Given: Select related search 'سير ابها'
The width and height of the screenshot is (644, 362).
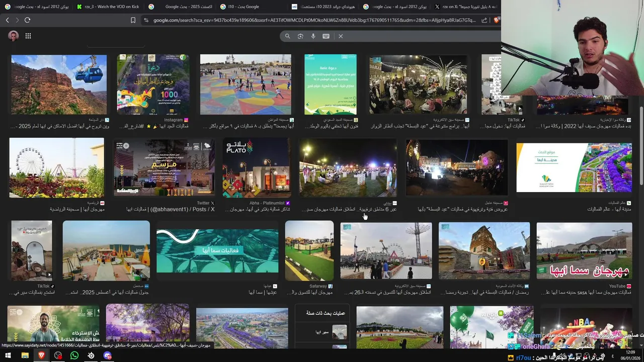Looking at the screenshot, I should pos(322,332).
